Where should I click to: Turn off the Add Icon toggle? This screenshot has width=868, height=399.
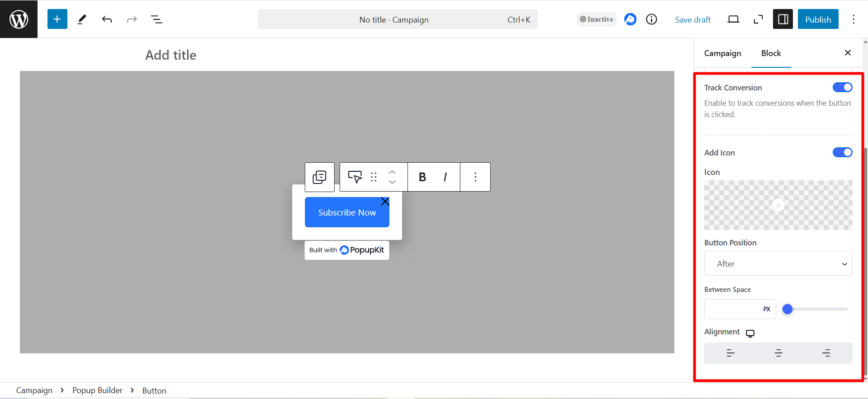pyautogui.click(x=842, y=153)
